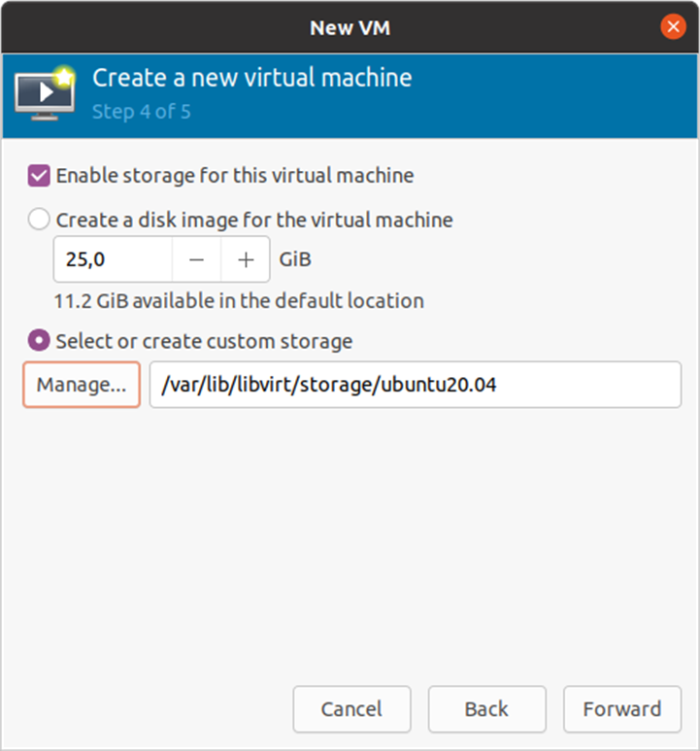Click the Step 4 of 5 label
This screenshot has height=751, width=700.
tap(141, 111)
